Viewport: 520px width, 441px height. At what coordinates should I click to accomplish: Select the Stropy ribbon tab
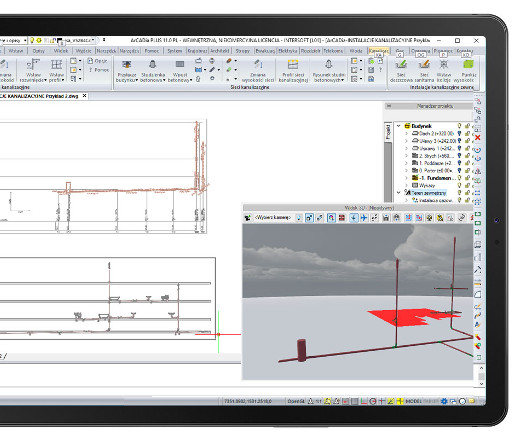[x=242, y=51]
